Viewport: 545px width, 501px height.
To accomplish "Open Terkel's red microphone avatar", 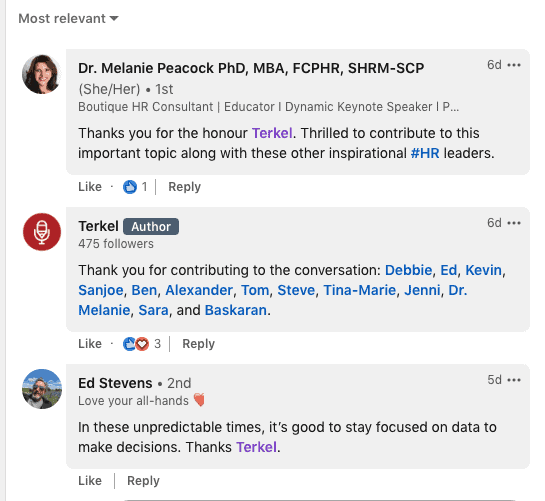I will click(x=42, y=232).
